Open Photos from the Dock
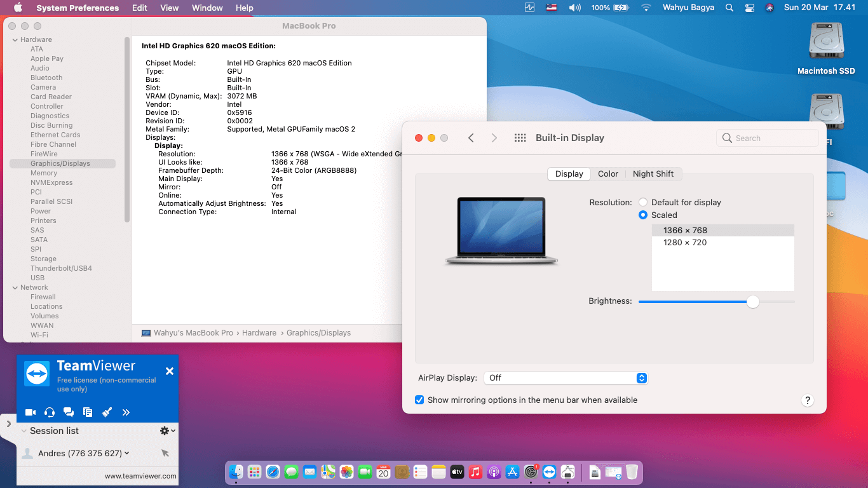Image resolution: width=868 pixels, height=488 pixels. tap(346, 471)
